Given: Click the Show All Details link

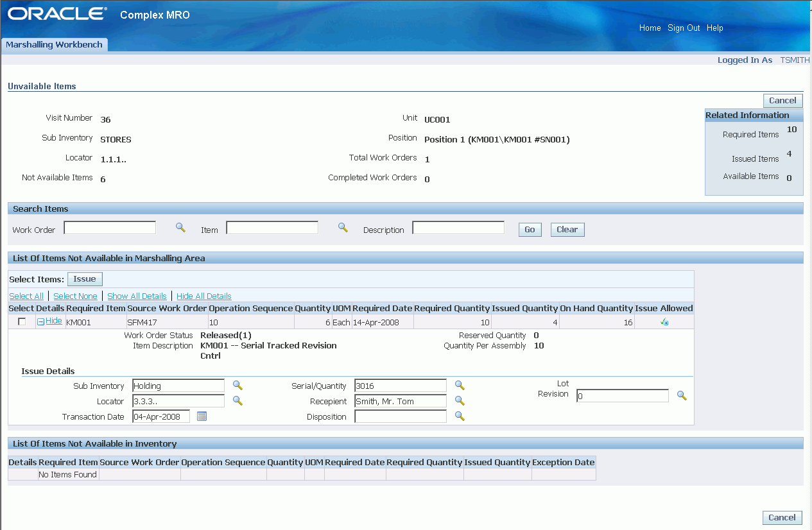Looking at the screenshot, I should [137, 296].
